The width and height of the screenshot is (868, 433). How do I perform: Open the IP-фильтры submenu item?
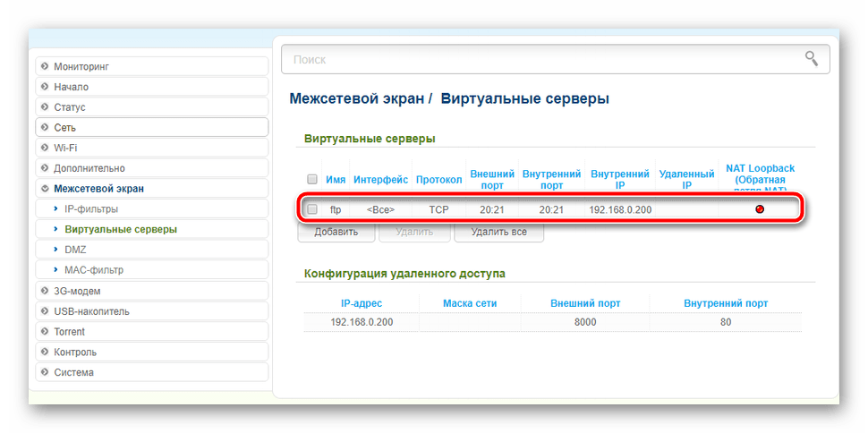tap(90, 208)
